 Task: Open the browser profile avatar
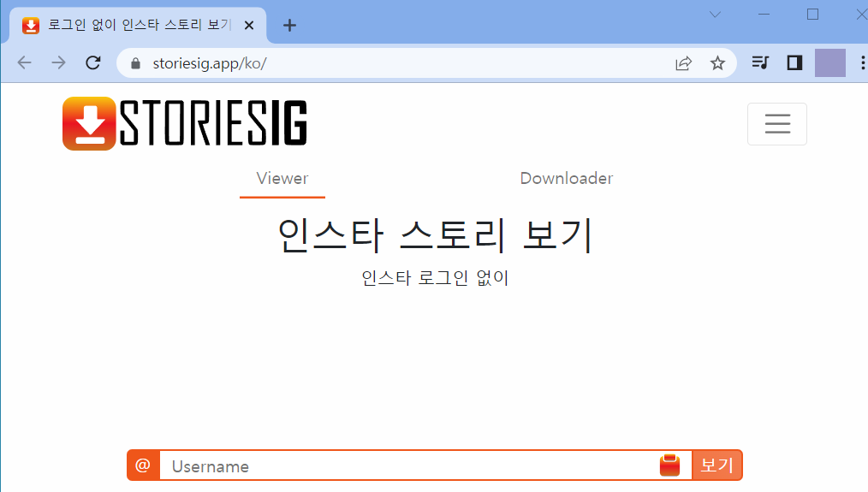[829, 63]
